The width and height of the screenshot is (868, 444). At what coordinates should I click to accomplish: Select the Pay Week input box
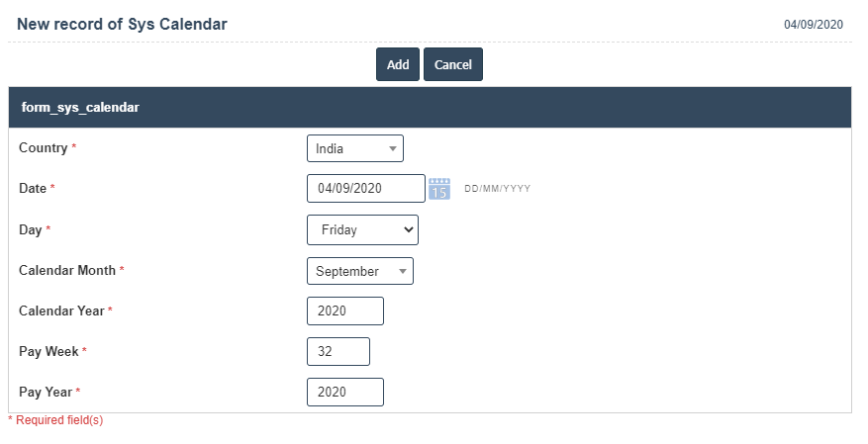tap(338, 351)
